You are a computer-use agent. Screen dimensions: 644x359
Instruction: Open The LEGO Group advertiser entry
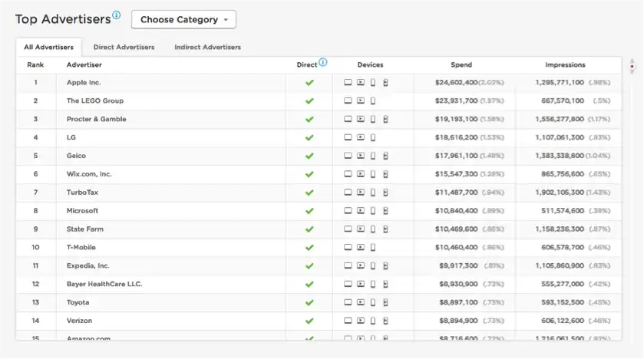[95, 100]
